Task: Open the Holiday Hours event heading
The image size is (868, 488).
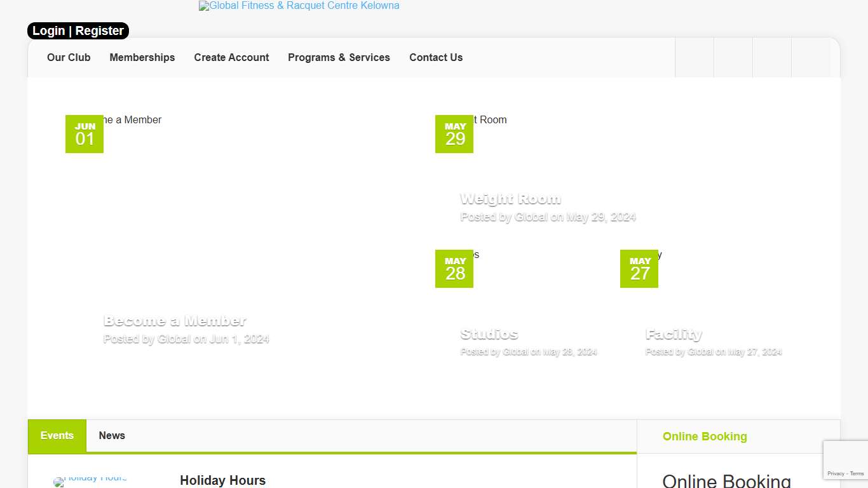Action: [222, 480]
